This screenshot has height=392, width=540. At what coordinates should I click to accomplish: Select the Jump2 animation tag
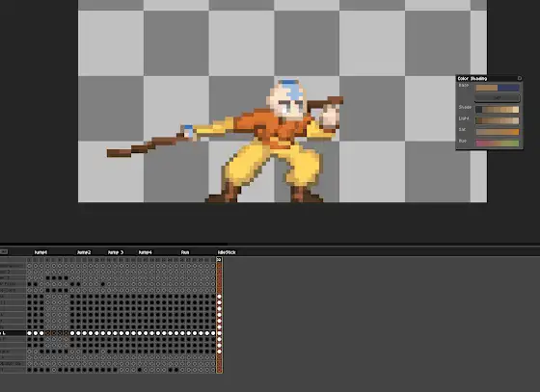point(84,252)
